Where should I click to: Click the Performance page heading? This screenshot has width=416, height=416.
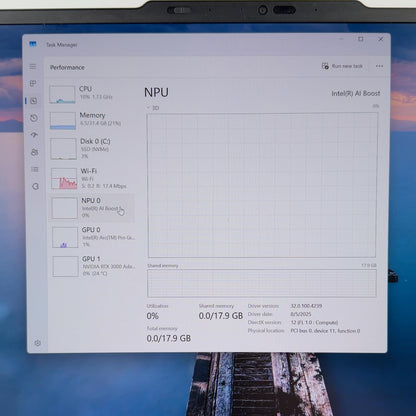[67, 67]
